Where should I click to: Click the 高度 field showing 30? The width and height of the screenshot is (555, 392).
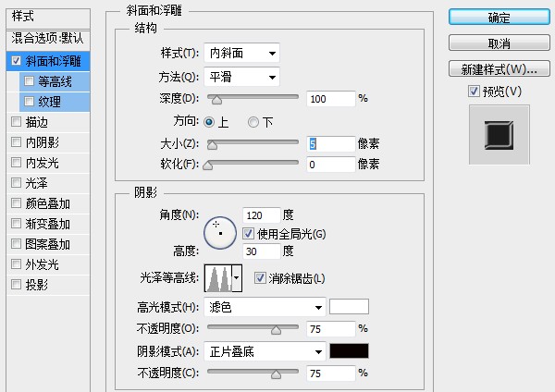[262, 251]
